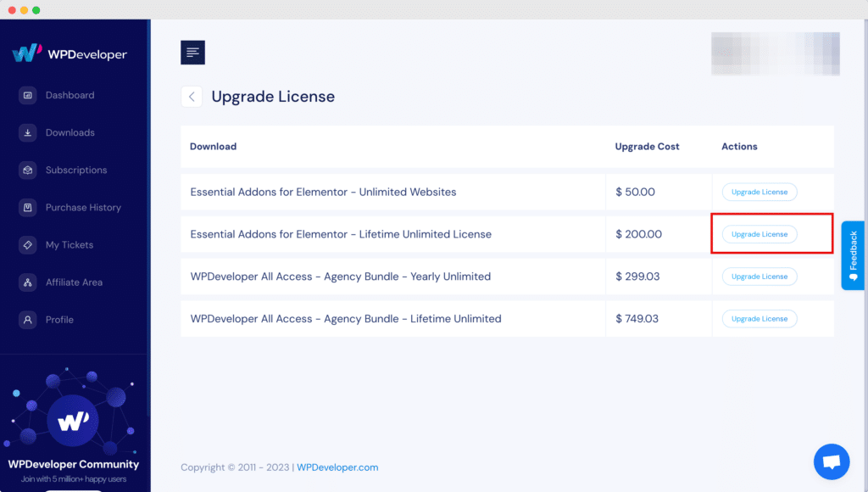This screenshot has width=868, height=492.
Task: Upgrade the Agency Bundle Lifetime Unlimited license
Action: pyautogui.click(x=759, y=318)
